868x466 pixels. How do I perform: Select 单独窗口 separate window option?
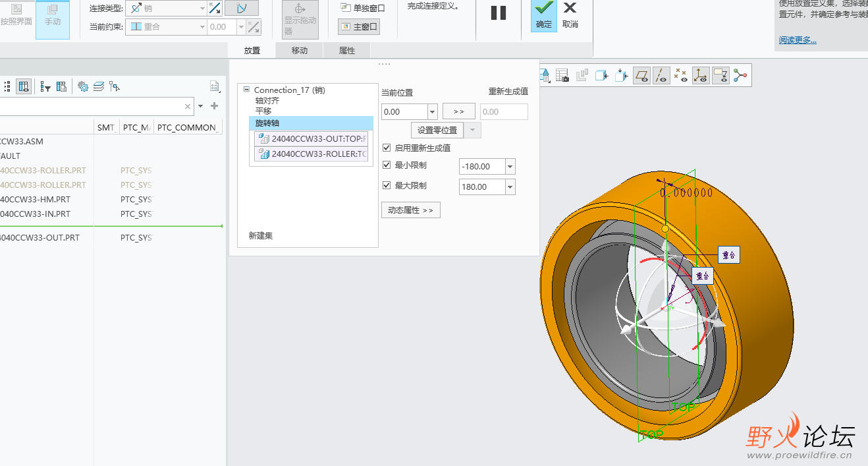coord(362,8)
